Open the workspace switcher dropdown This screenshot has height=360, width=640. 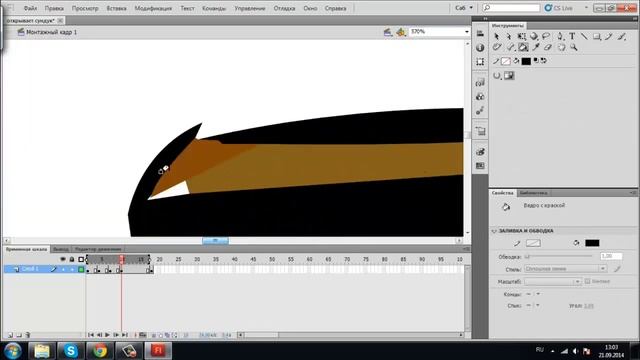click(x=464, y=8)
